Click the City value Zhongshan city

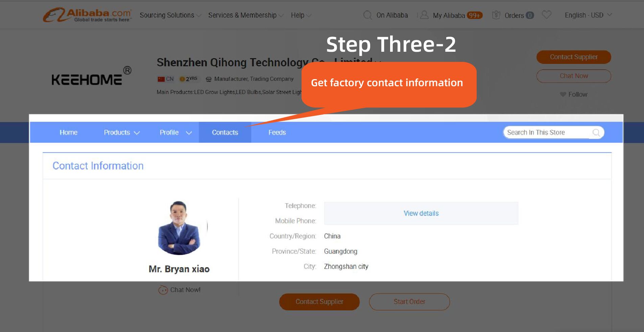[346, 266]
